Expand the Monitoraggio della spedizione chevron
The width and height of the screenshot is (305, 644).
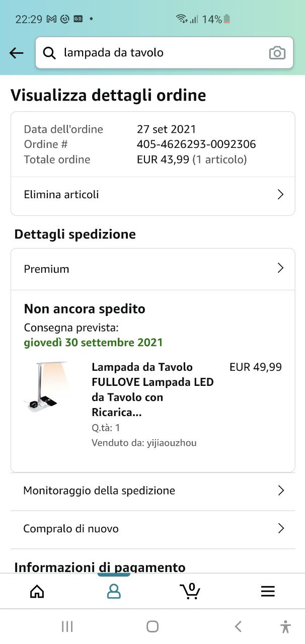click(281, 491)
